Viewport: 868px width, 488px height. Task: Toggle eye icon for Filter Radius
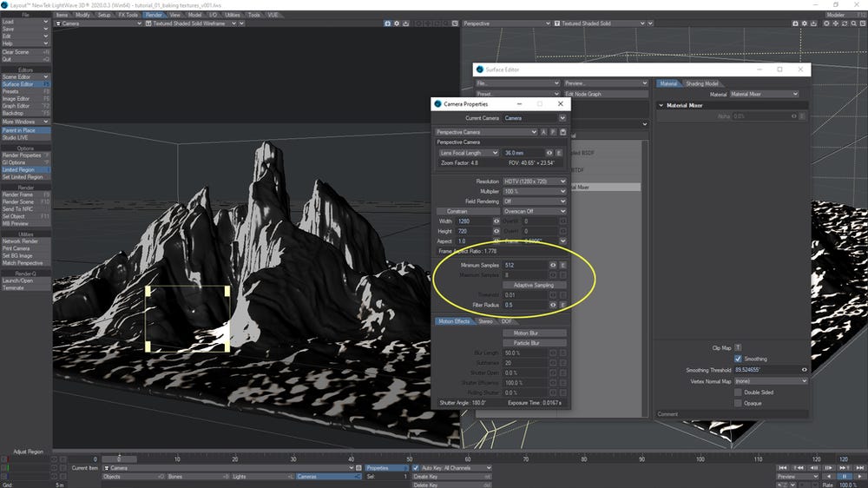pos(552,305)
